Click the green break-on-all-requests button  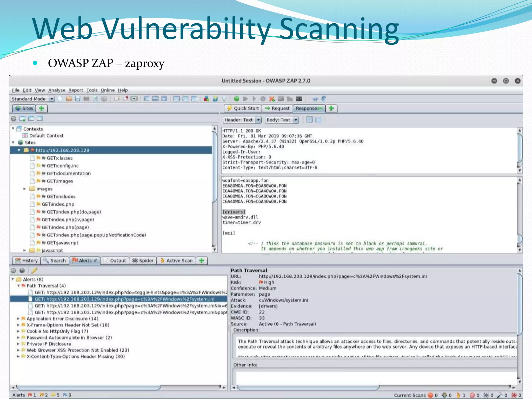point(236,99)
